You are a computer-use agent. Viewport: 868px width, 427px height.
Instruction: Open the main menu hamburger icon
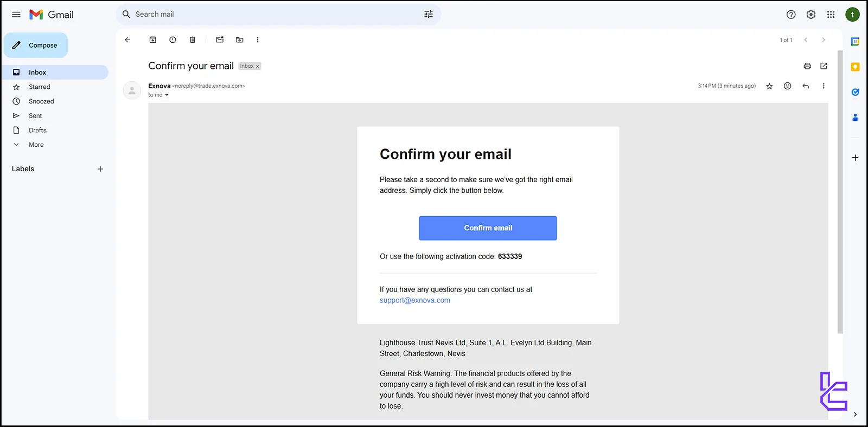click(x=16, y=15)
